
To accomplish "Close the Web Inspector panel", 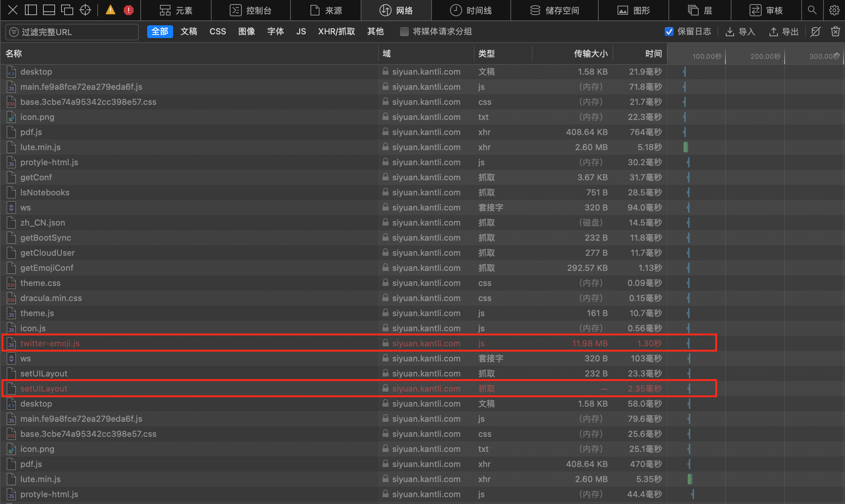I will [13, 10].
